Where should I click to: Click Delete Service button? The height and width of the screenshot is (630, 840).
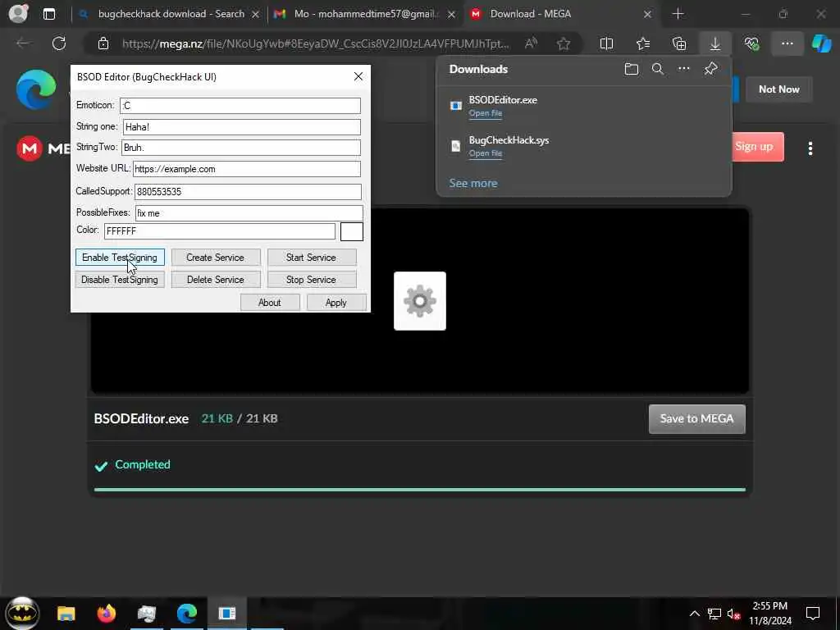[x=216, y=280]
